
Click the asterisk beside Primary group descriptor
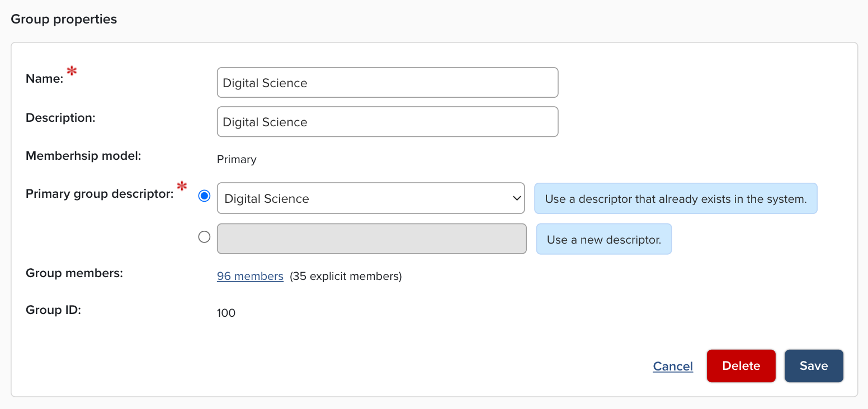(x=182, y=187)
